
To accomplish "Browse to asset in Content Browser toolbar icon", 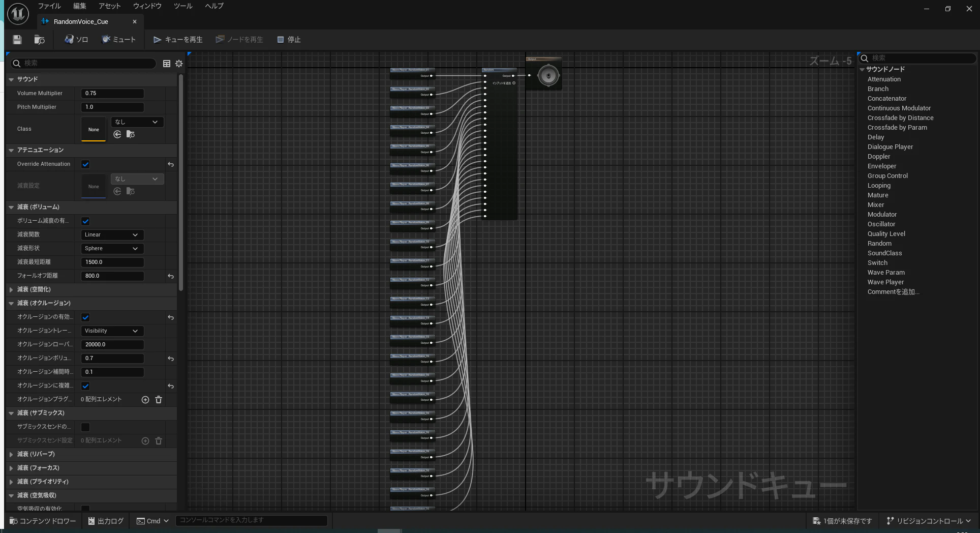I will (40, 40).
